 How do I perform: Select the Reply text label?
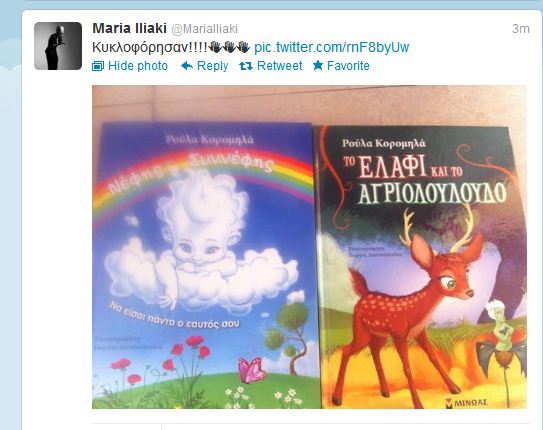click(212, 66)
